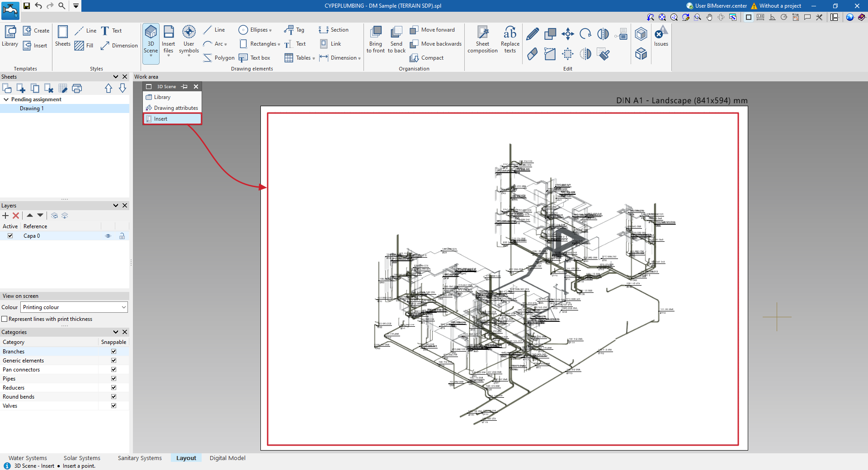Expand the Rectangles dropdown

[x=278, y=44]
